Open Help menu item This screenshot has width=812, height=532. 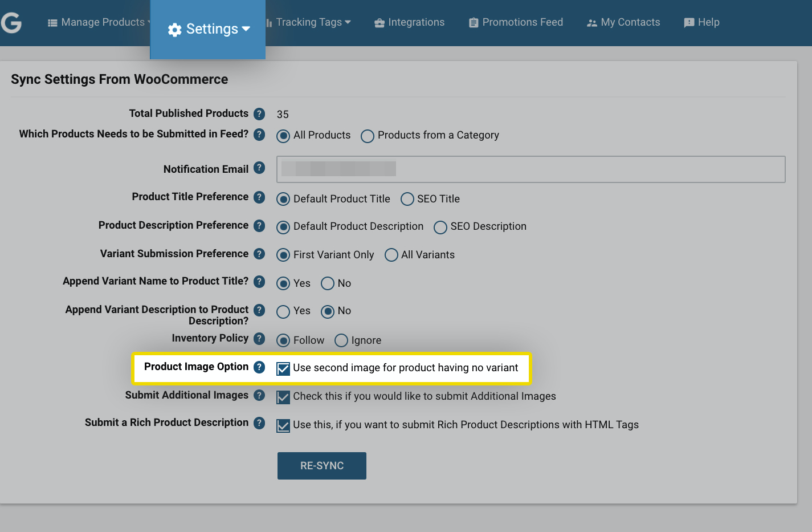[701, 22]
